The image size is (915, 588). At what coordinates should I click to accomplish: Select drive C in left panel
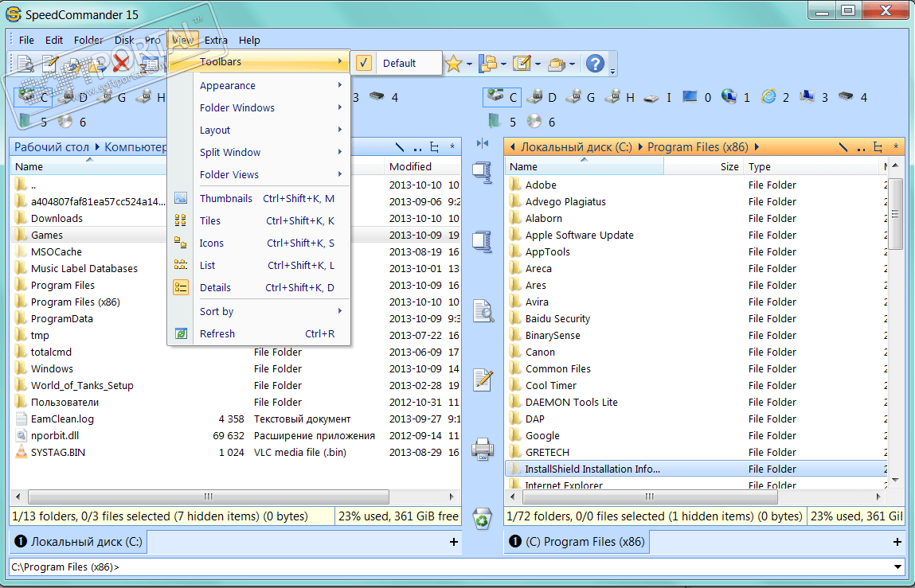point(33,97)
